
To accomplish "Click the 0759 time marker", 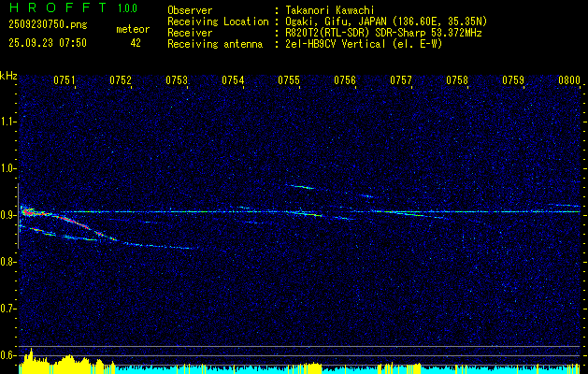I will coord(513,80).
